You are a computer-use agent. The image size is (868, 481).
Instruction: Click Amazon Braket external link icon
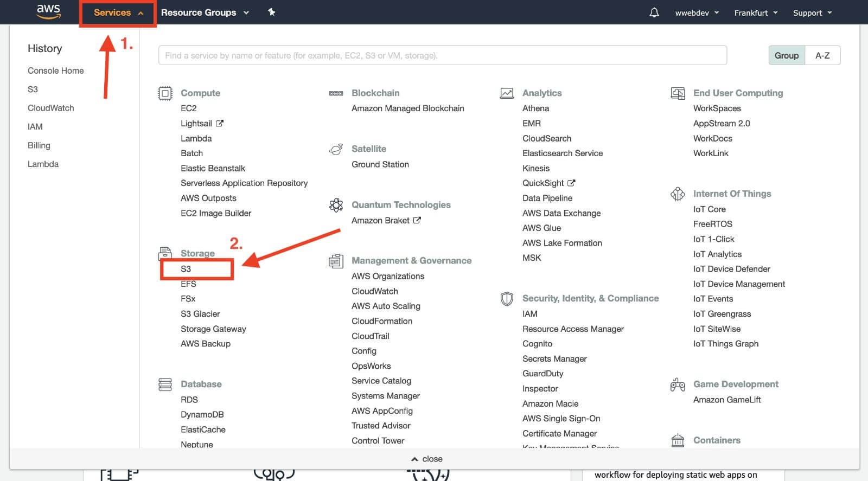tap(417, 220)
